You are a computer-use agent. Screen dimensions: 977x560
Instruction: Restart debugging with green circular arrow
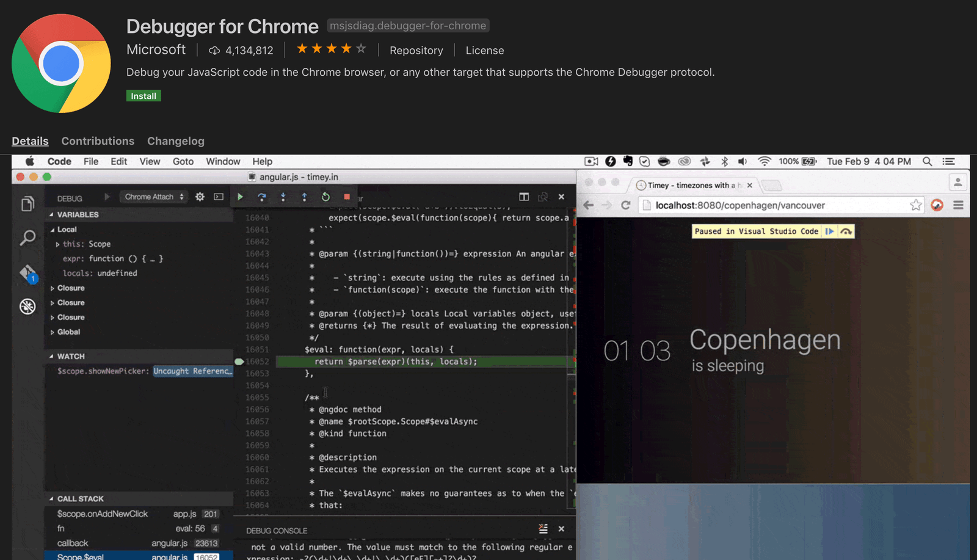click(x=325, y=197)
